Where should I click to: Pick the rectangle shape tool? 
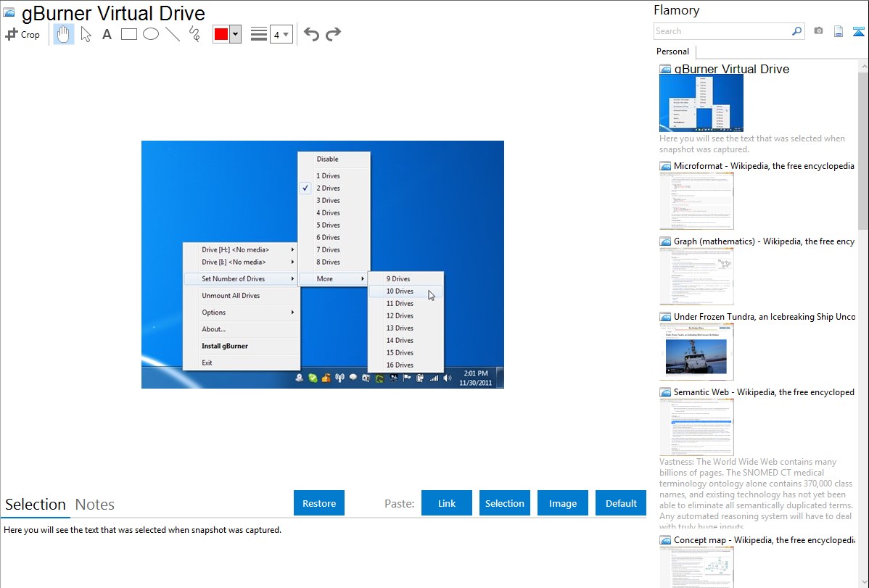(x=128, y=34)
